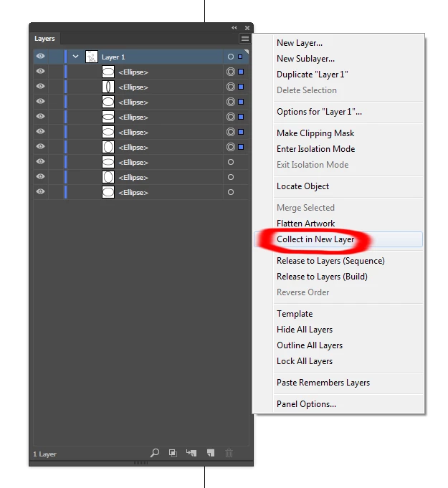This screenshot has height=488, width=448.
Task: Hide the fourth Ellipse via its eye
Action: coord(40,116)
